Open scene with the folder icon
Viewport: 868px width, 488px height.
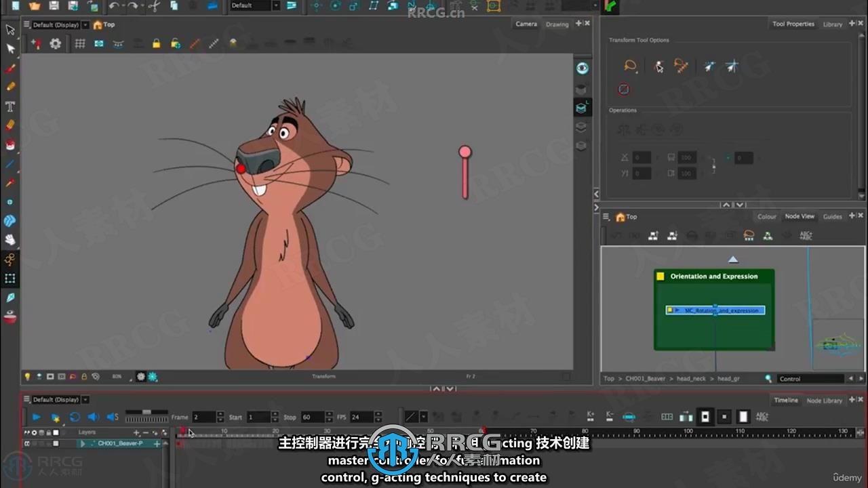(34, 5)
